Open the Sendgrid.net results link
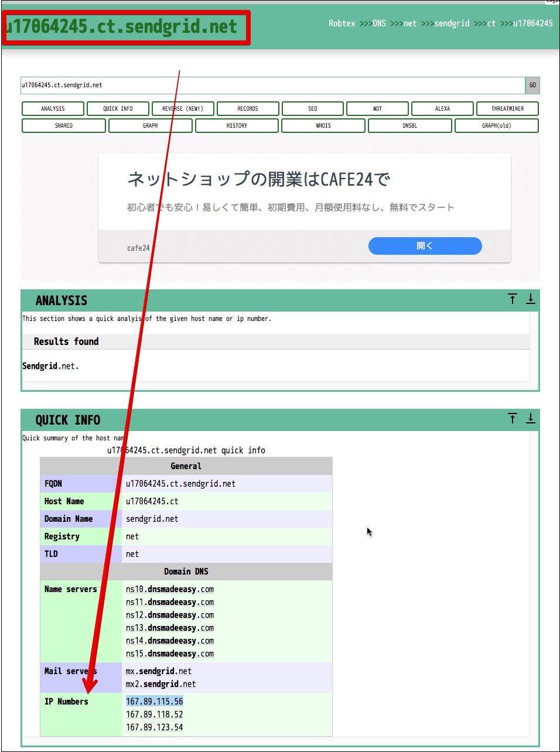 coord(49,366)
